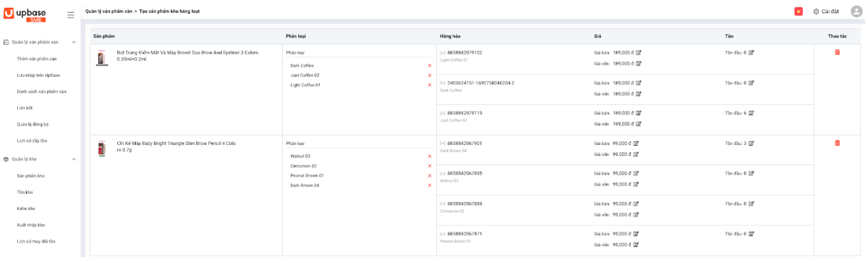Edit Tồn đầu for Cinnamon 02 item
The image size is (868, 263).
coord(751,204)
